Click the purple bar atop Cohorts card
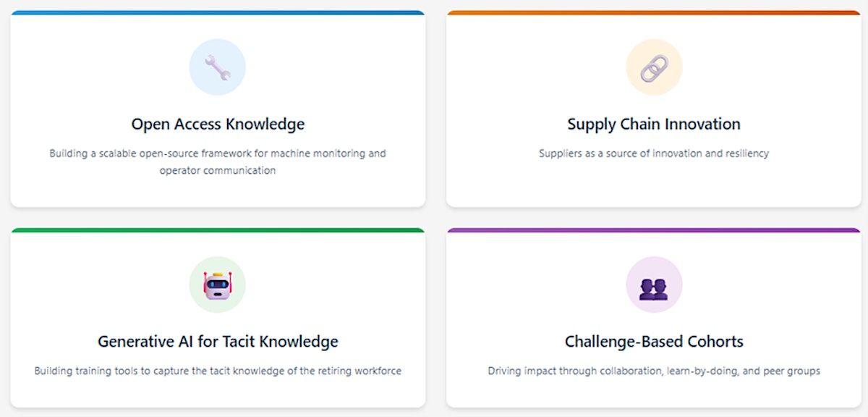This screenshot has height=417, width=868. tap(654, 230)
